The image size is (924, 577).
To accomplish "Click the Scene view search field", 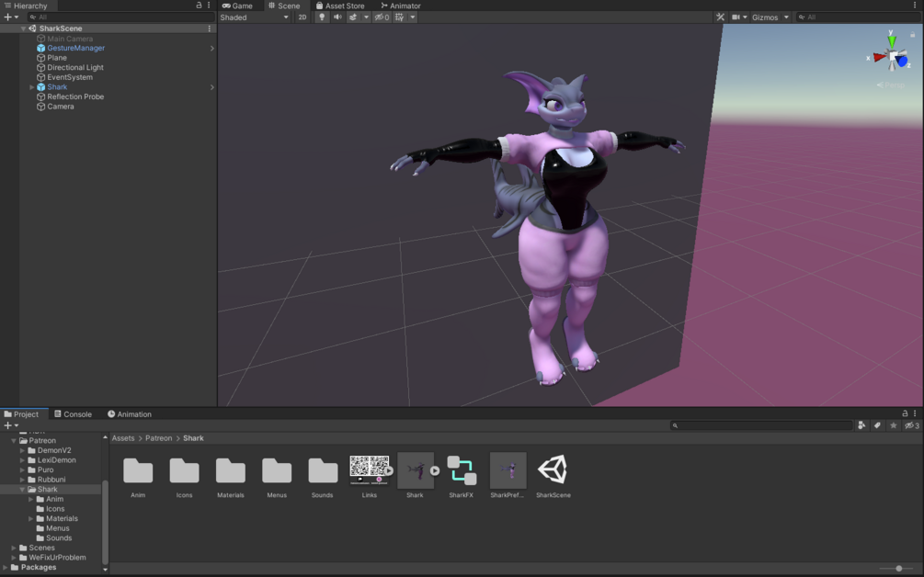I will point(858,17).
